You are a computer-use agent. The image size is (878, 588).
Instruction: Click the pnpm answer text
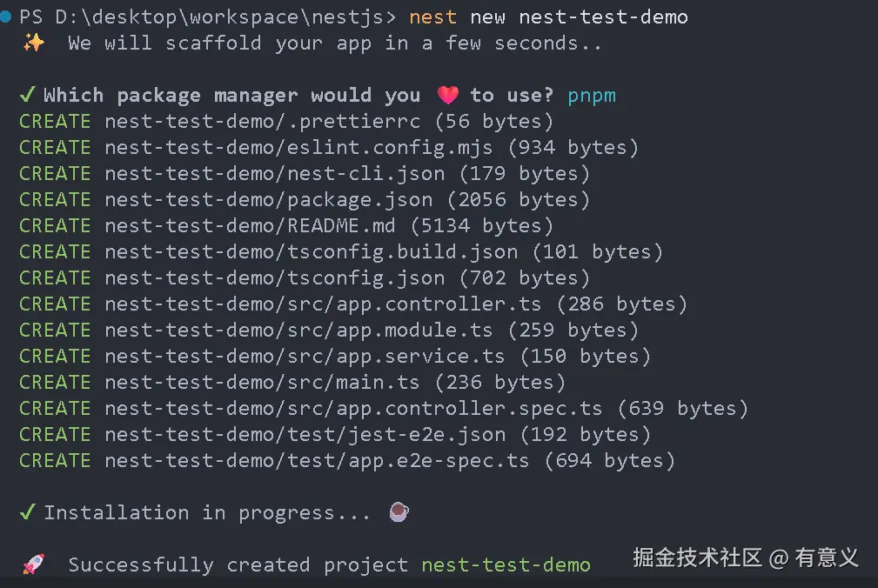click(592, 96)
